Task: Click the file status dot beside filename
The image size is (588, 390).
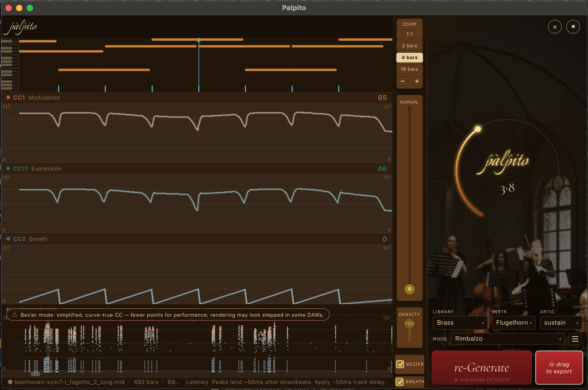Action: [x=10, y=382]
